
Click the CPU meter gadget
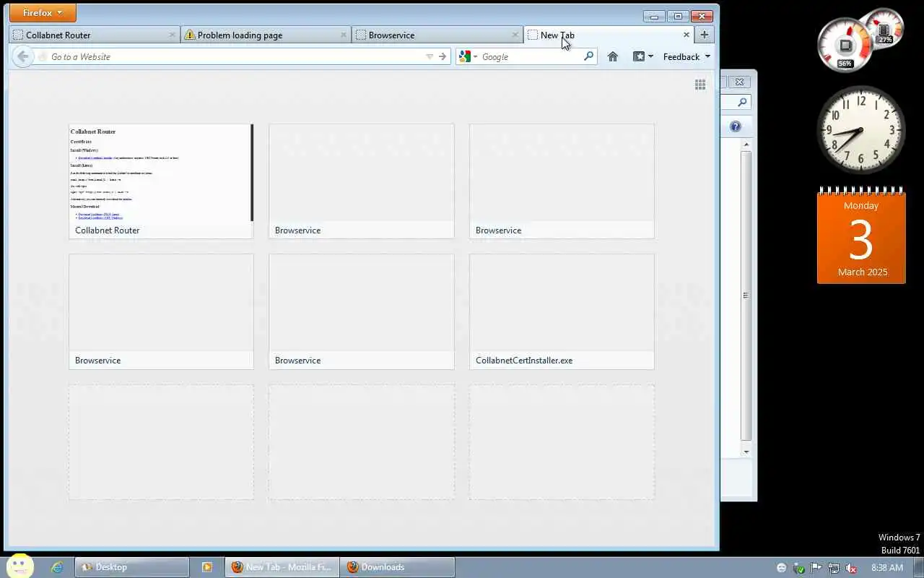pos(845,46)
